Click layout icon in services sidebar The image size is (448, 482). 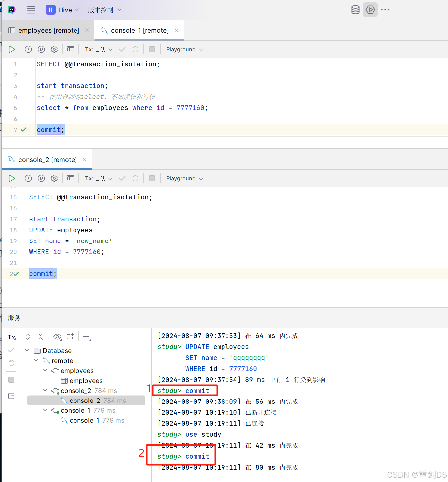11,396
